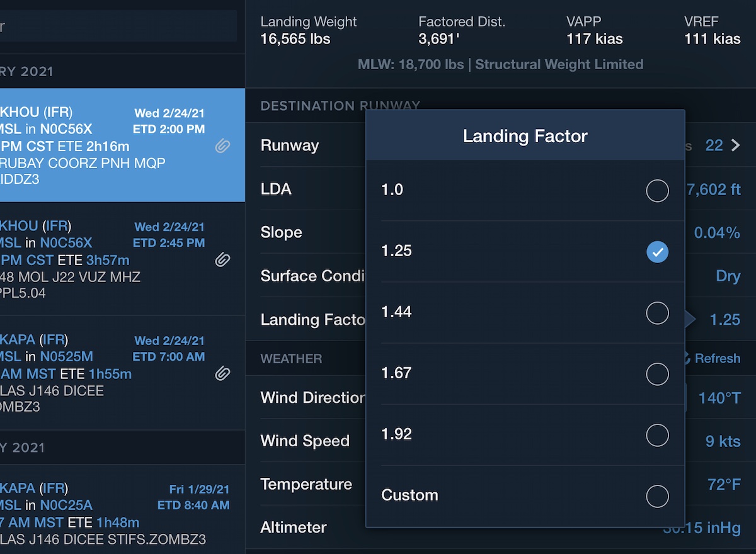
Task: Select the 1.92 landing factor radio button
Action: coord(657,435)
